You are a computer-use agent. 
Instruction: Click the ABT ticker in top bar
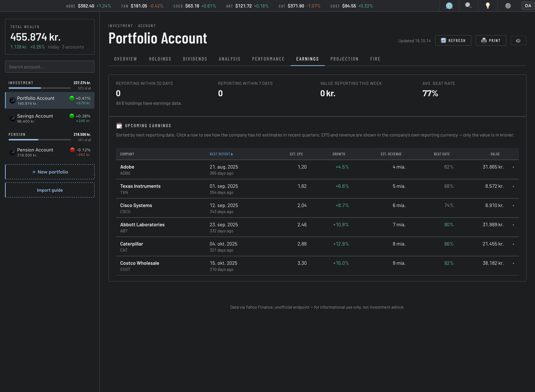coord(247,6)
